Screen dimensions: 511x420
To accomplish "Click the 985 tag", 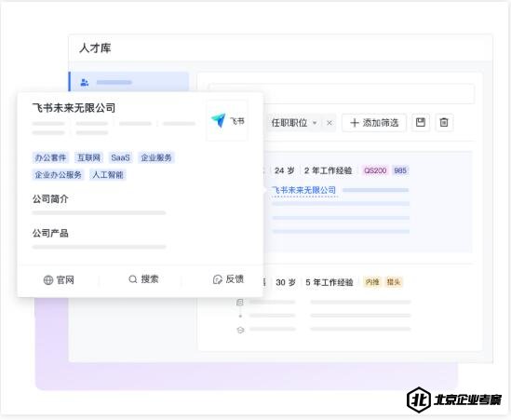I will click(400, 170).
